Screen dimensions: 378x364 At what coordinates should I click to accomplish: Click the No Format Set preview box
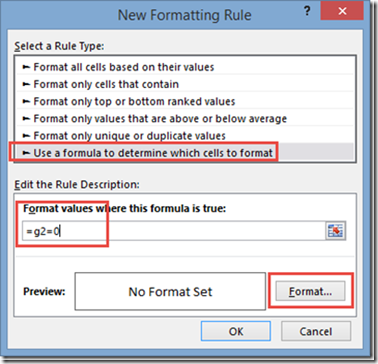click(x=170, y=292)
